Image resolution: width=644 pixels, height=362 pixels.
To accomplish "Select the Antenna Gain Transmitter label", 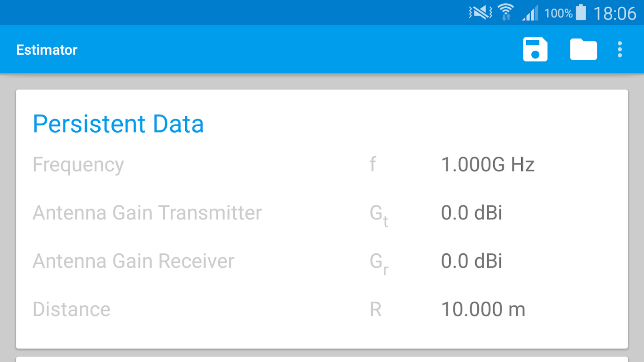I will [x=147, y=213].
